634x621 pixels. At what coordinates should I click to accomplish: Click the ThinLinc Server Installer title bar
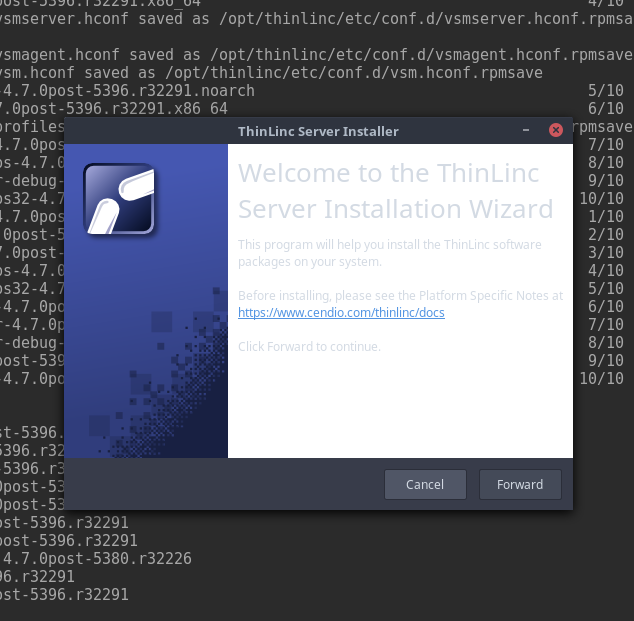coord(318,131)
